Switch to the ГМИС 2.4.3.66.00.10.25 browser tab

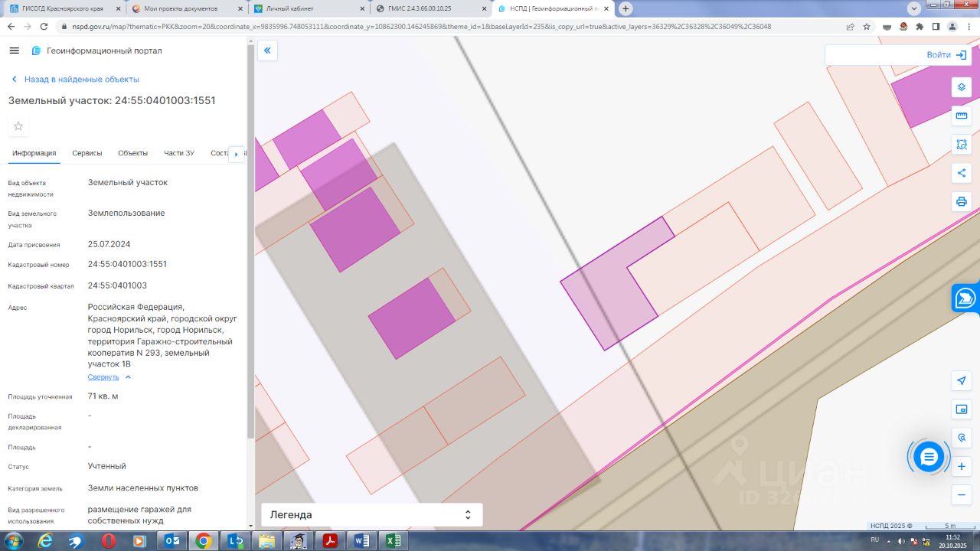pos(430,8)
